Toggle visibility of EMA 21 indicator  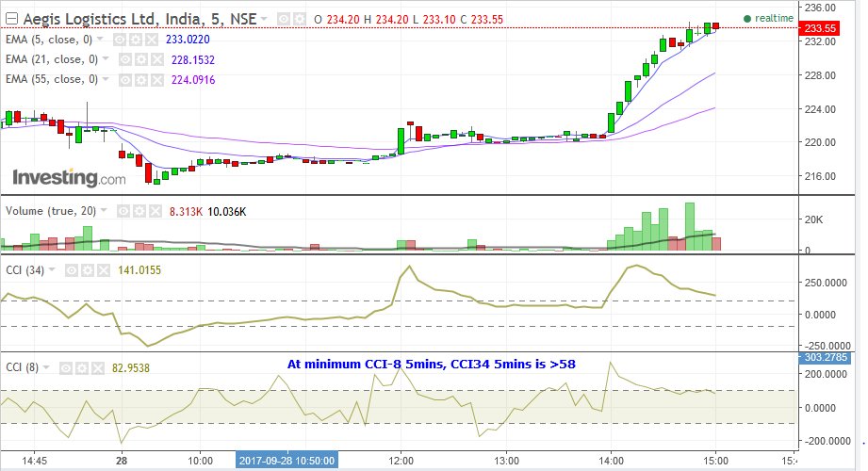click(125, 59)
